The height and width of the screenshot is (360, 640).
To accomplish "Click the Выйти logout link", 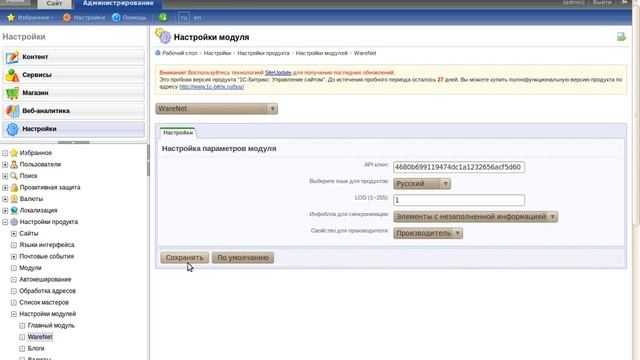I will [x=602, y=2].
